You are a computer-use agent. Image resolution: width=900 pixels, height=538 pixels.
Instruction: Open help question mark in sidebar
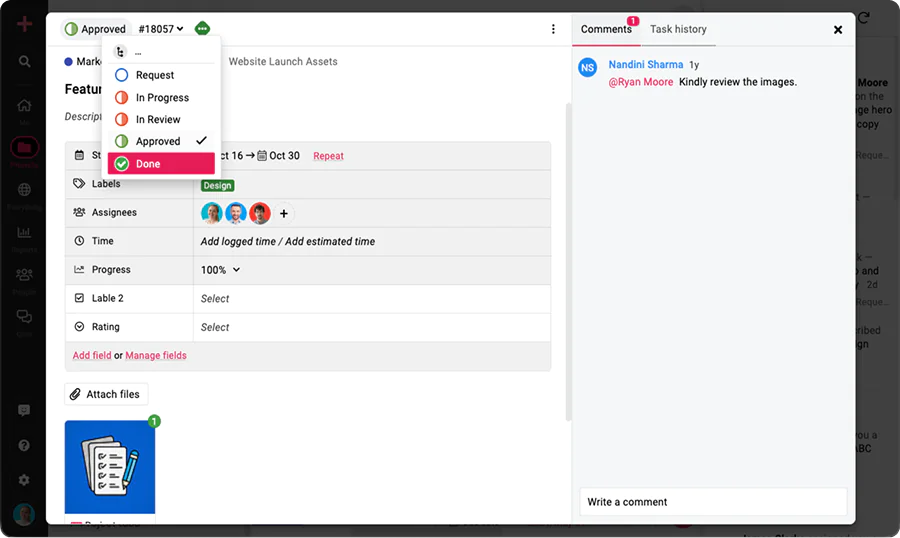pos(24,446)
